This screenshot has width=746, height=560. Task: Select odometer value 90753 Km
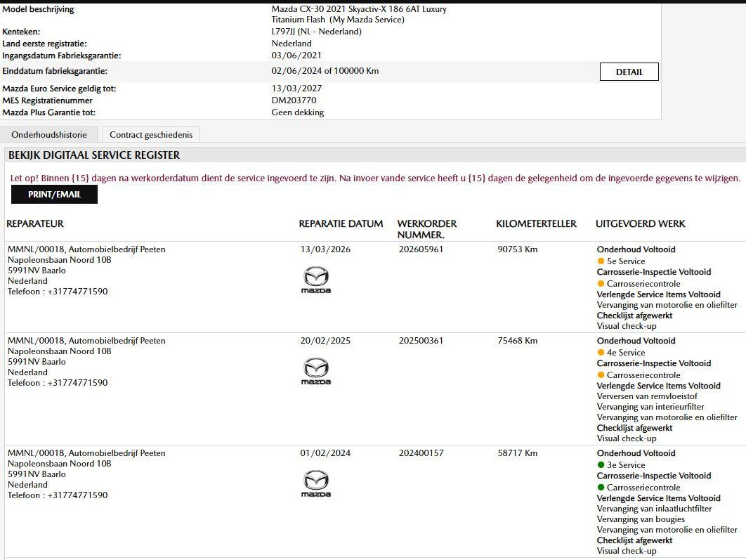[x=518, y=249]
